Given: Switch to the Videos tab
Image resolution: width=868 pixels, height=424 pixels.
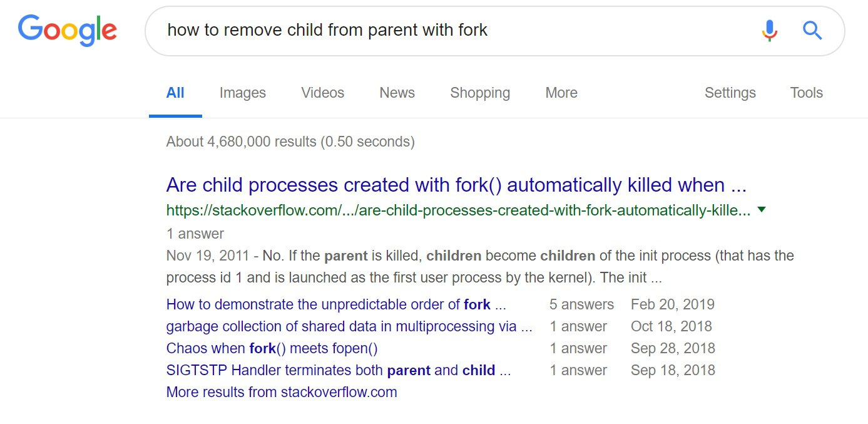Looking at the screenshot, I should tap(322, 93).
